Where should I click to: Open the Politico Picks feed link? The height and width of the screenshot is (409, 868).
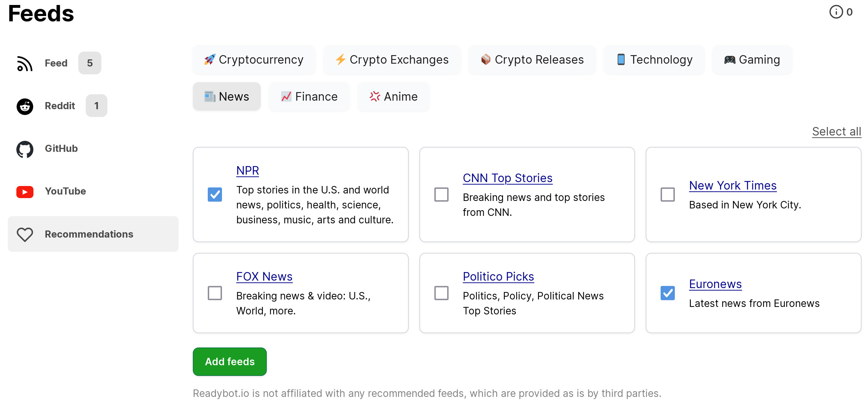[x=498, y=276]
